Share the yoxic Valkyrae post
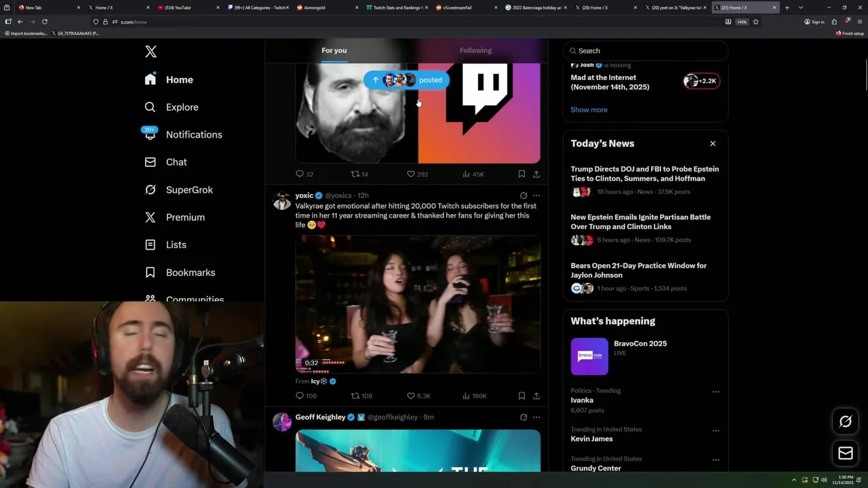The height and width of the screenshot is (488, 868). tap(536, 396)
